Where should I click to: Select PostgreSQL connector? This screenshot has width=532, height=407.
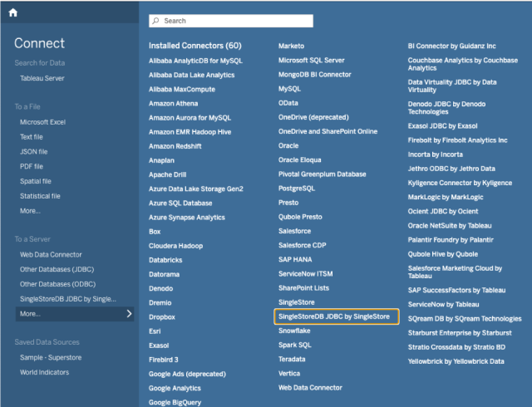pos(297,189)
